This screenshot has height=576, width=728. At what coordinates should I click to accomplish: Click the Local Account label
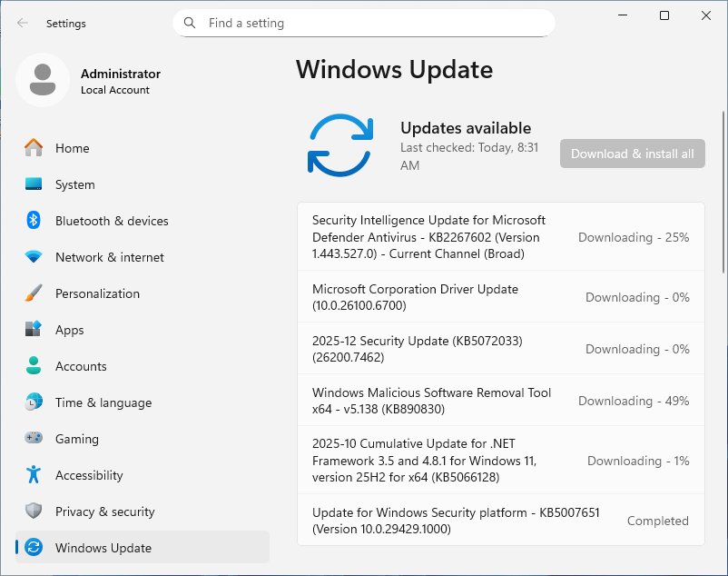115,90
